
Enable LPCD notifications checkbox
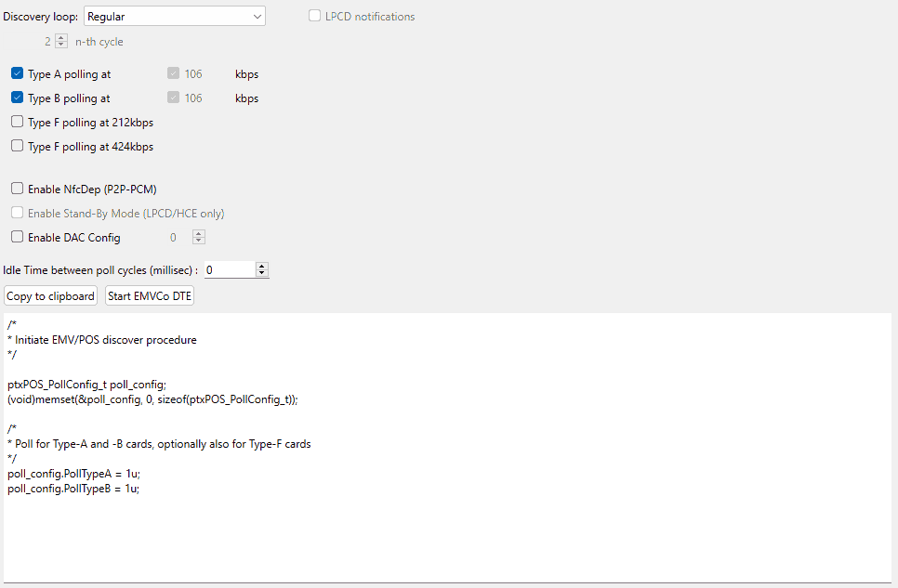(x=314, y=16)
